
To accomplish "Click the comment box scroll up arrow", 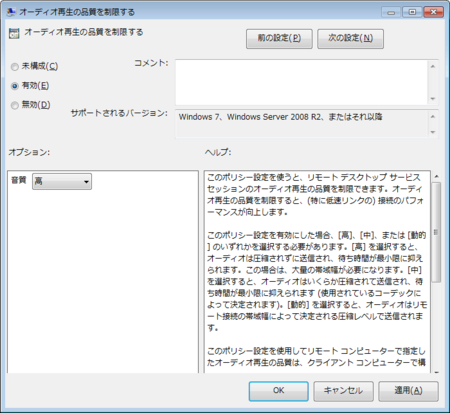I will tap(433, 66).
